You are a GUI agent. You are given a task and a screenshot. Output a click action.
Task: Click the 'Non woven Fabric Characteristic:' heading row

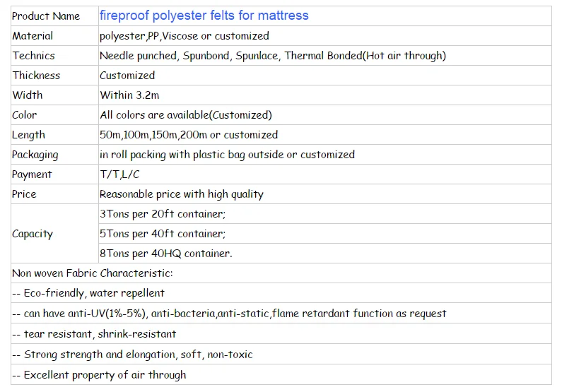92,273
